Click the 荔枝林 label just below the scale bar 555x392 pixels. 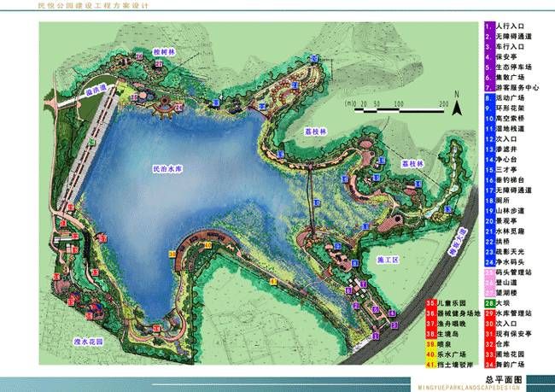point(316,132)
